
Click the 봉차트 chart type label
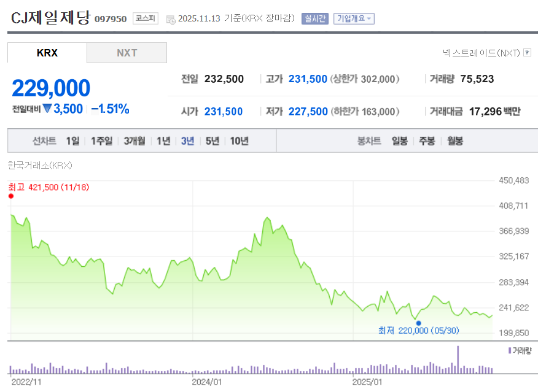click(x=369, y=141)
